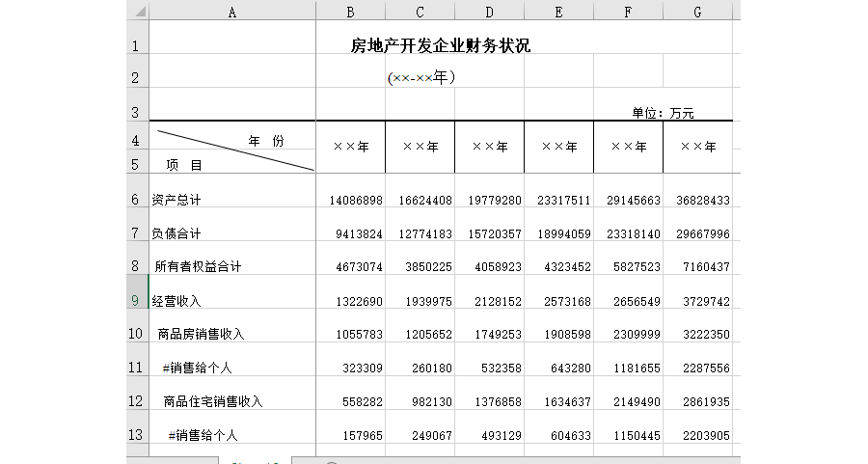Click cell value 16624408
This screenshot has height=464, width=868.
click(x=425, y=201)
